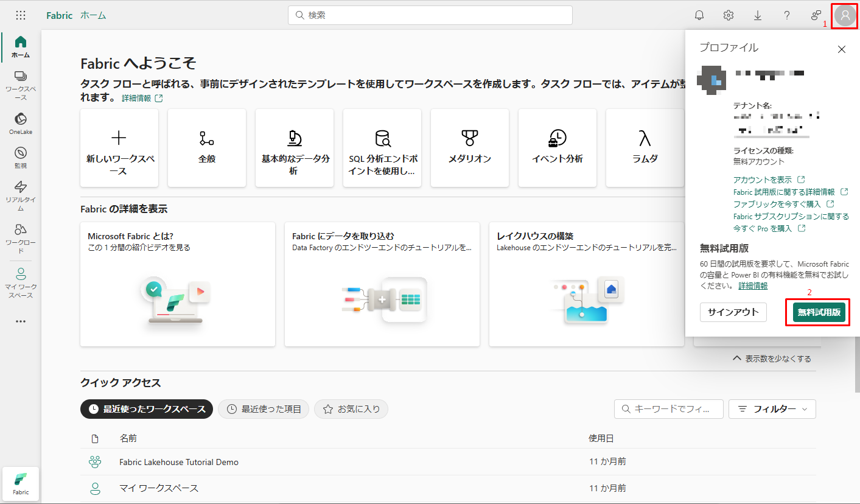This screenshot has width=860, height=504.
Task: Click the サインアウト button
Action: 733,312
